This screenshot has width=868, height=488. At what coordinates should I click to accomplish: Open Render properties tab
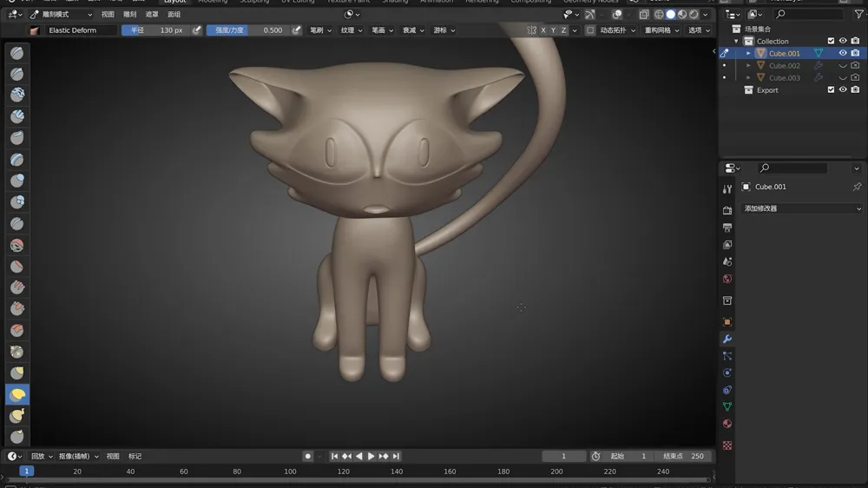(727, 210)
